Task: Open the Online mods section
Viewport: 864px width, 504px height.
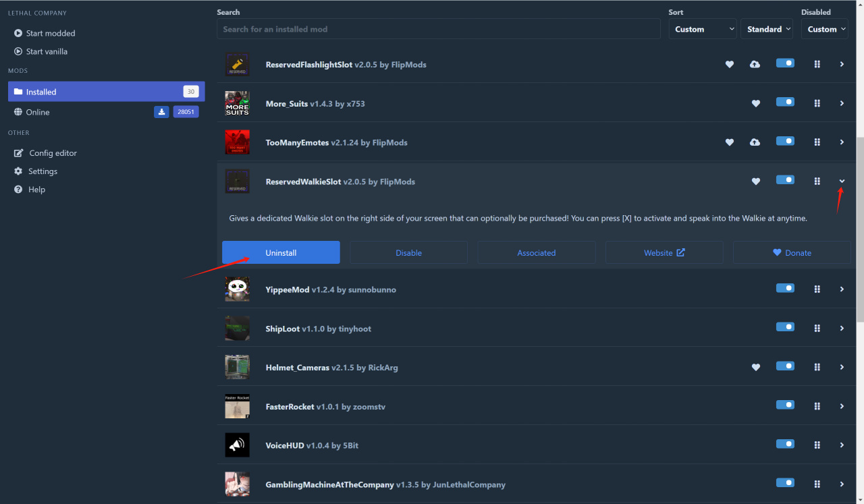Action: click(107, 112)
